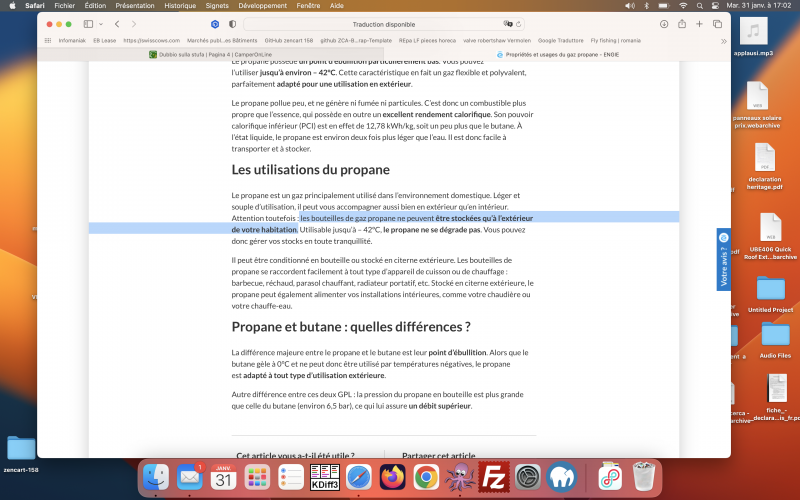Screen dimensions: 800x500
Task: Show the Safari sidebar
Action: click(88, 24)
